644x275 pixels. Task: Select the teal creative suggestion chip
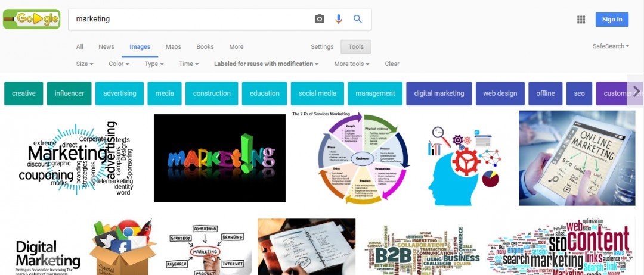click(23, 93)
